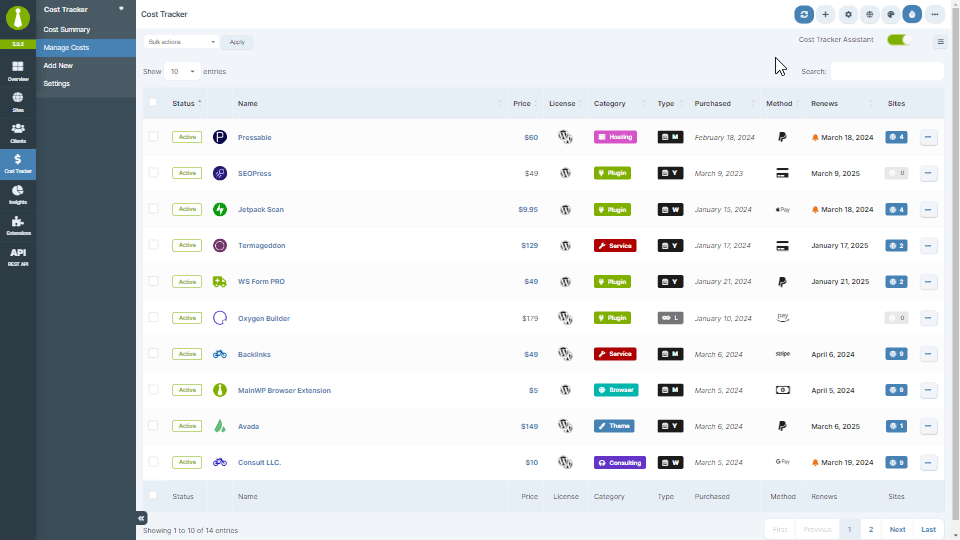Click the Hosting category tag for Pressable

[615, 137]
